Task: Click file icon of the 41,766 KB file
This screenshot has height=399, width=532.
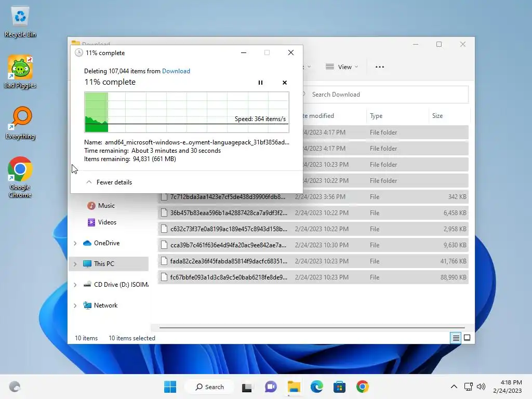Action: click(x=164, y=261)
